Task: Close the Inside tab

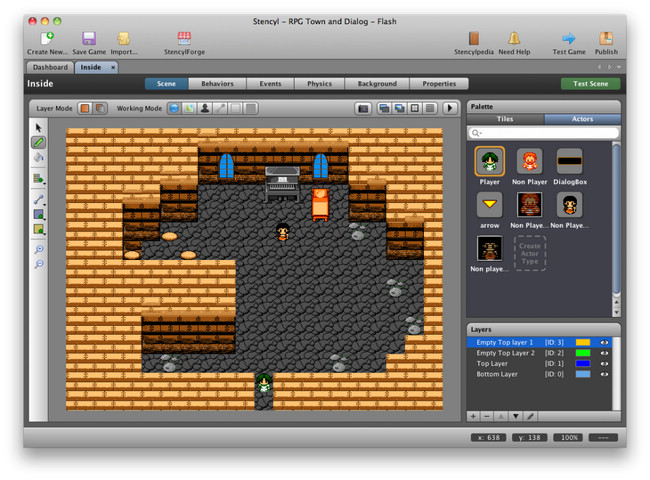Action: (x=113, y=67)
